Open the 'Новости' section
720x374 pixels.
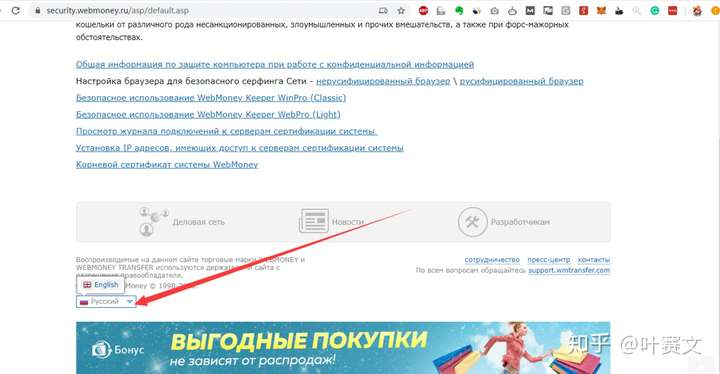pyautogui.click(x=348, y=222)
